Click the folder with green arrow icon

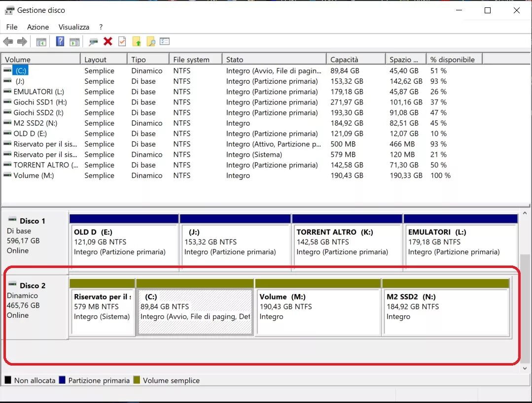[x=137, y=42]
